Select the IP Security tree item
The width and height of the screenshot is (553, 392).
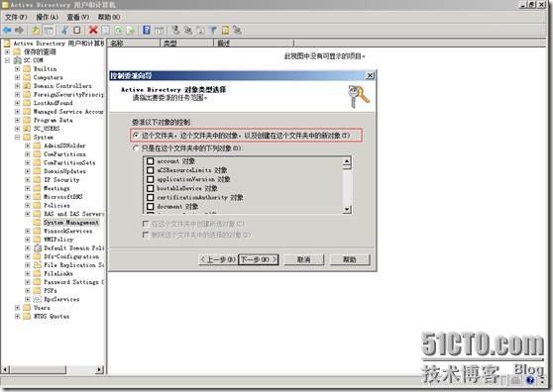pos(61,179)
